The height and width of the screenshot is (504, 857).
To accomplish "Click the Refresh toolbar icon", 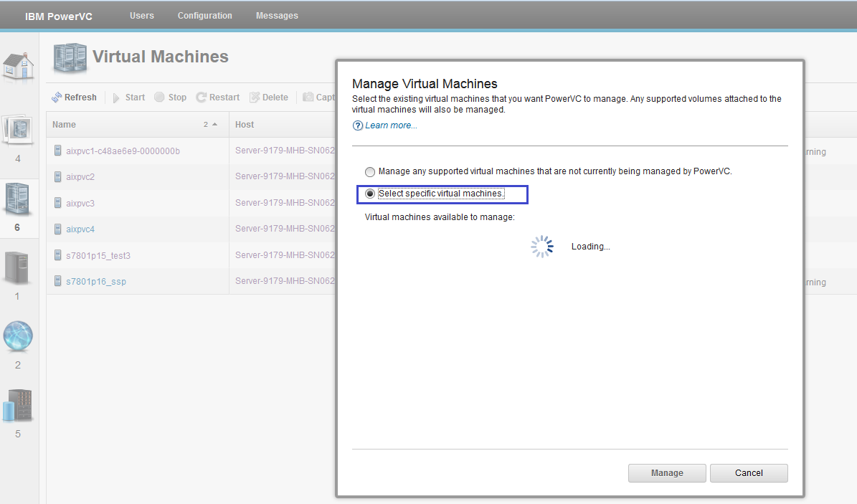I will tap(57, 98).
